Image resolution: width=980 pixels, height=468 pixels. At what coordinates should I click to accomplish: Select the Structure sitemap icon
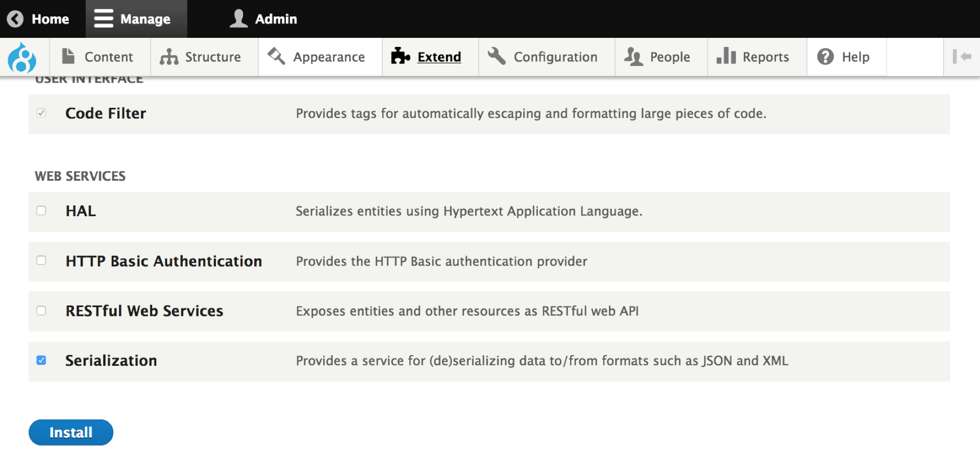tap(168, 56)
